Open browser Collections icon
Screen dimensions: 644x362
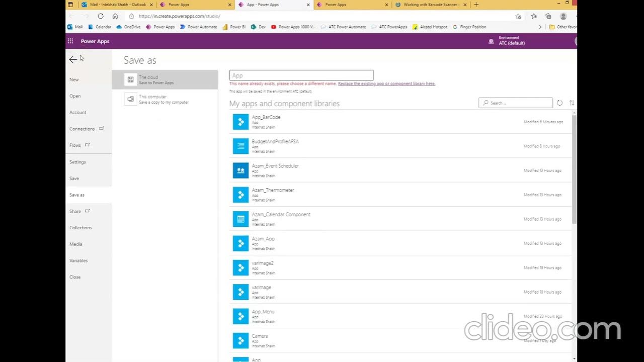(x=548, y=16)
